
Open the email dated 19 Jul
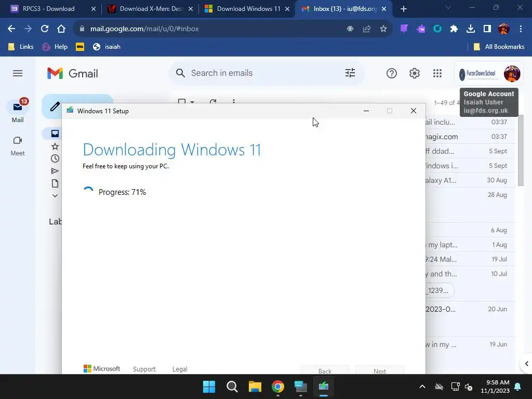tap(470, 259)
